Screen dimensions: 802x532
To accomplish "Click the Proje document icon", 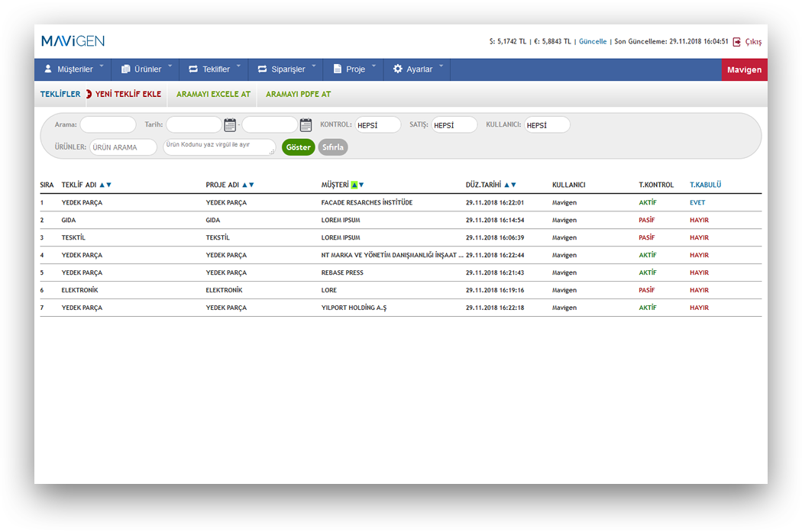I will tap(337, 69).
